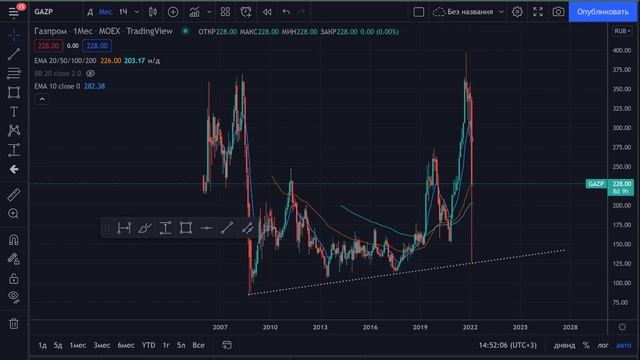Select the ruler measure tool
Viewport: 640px width, 360px height.
(14, 195)
